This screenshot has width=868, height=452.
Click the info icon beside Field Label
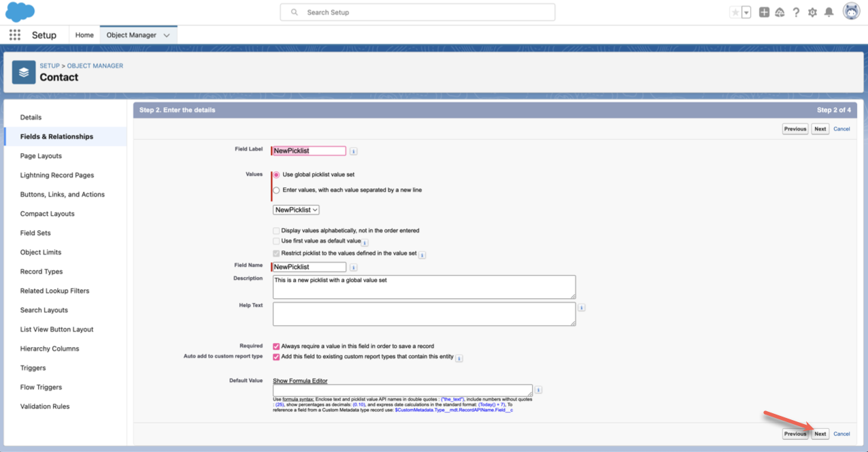(x=354, y=151)
